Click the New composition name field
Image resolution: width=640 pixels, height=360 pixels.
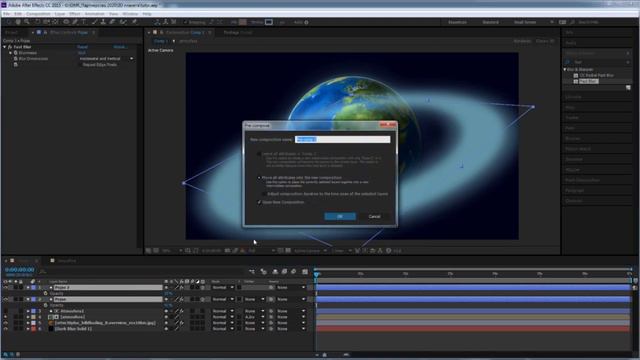coord(342,140)
